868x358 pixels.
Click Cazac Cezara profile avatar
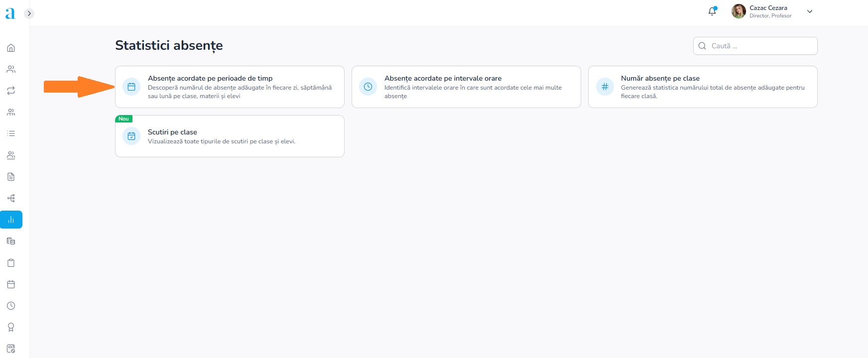pyautogui.click(x=738, y=11)
